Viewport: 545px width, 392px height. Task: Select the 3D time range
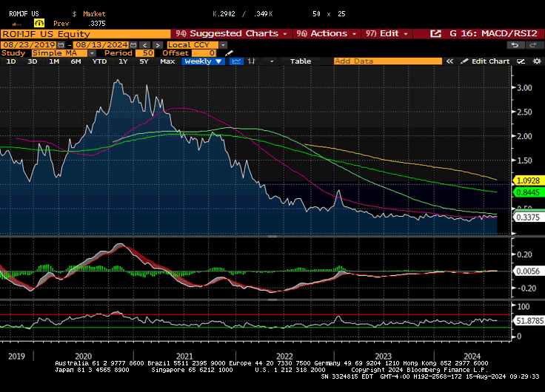[x=33, y=61]
